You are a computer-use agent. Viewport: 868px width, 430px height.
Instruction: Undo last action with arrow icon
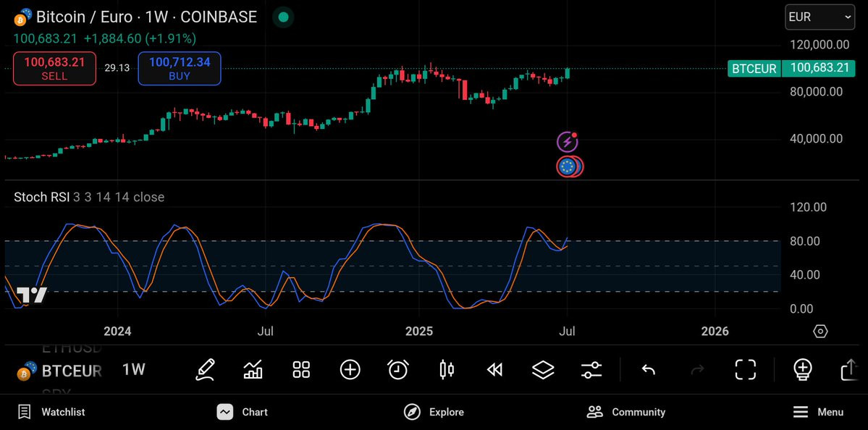pyautogui.click(x=648, y=369)
